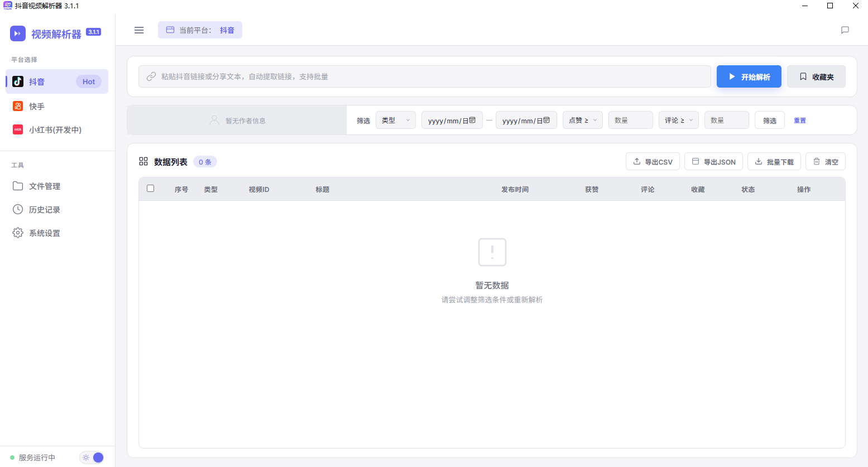The image size is (868, 467).
Task: Export data with 导出JSON
Action: tap(713, 161)
